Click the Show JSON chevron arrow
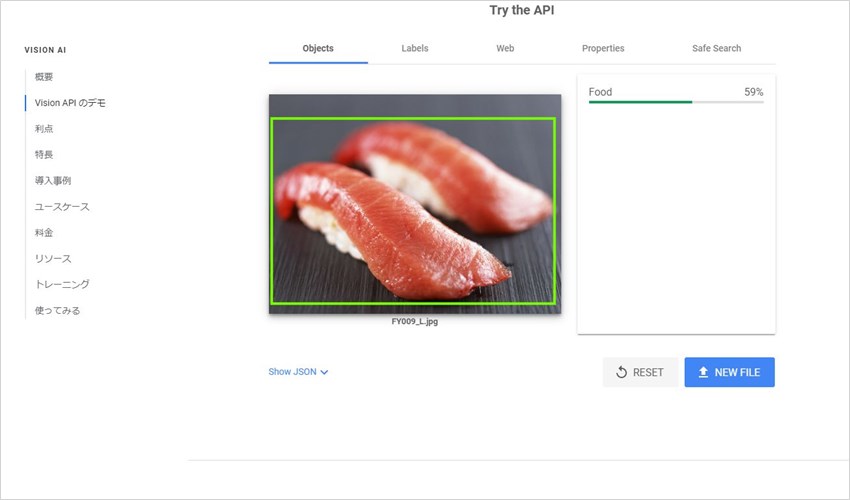Screen dimensions: 850x500 point(324,373)
